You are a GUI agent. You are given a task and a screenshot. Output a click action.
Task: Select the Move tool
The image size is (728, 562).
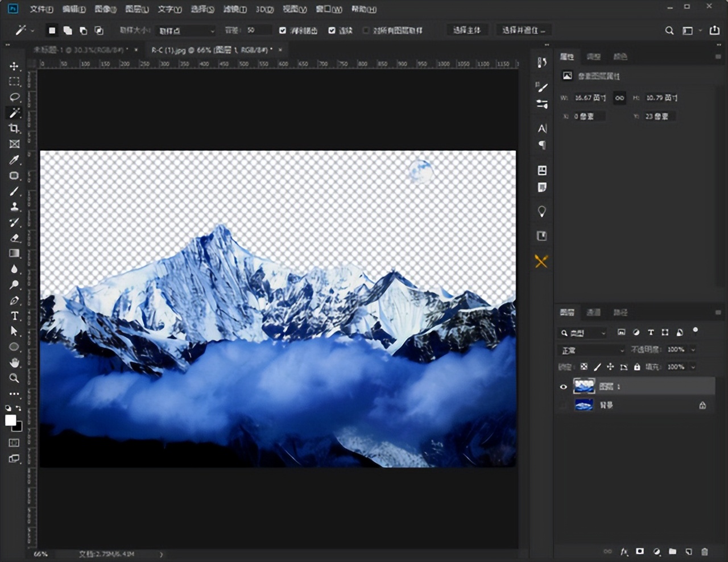(x=14, y=67)
